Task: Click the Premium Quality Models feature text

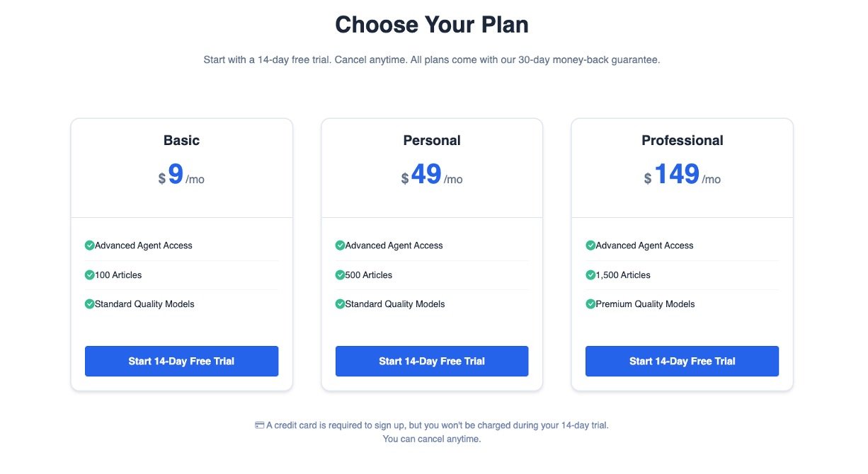Action: tap(645, 304)
